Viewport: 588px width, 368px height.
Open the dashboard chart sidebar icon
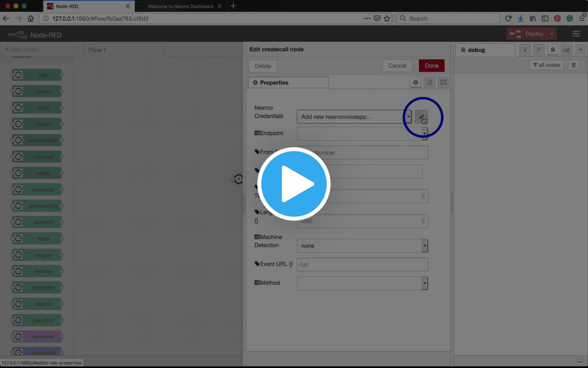(x=567, y=50)
